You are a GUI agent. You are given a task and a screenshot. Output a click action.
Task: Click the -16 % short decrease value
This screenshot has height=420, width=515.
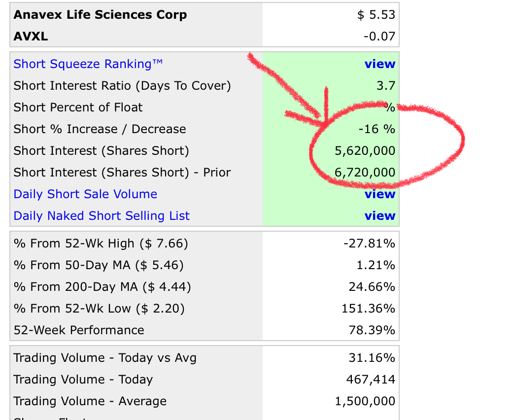tap(377, 129)
